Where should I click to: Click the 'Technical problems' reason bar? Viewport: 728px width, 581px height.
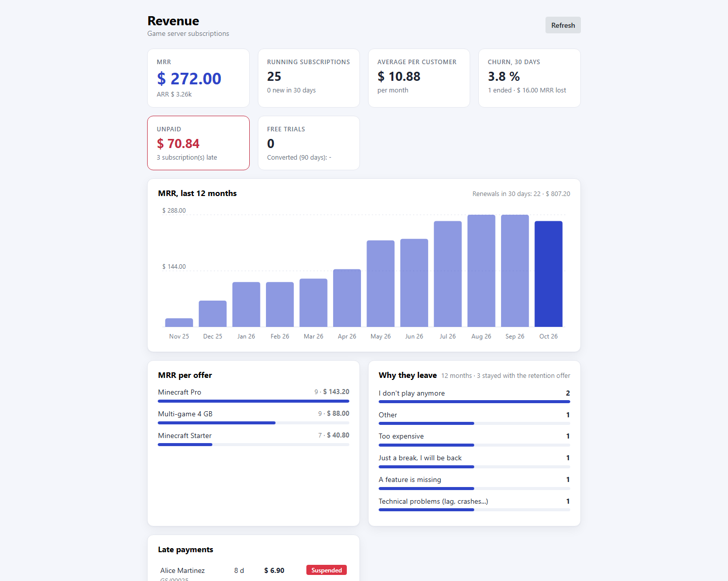[474, 510]
